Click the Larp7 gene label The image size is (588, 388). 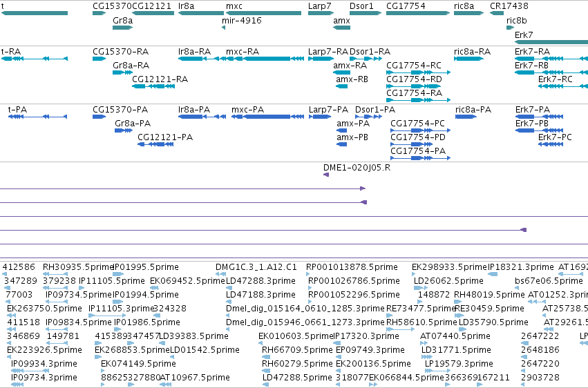319,6
